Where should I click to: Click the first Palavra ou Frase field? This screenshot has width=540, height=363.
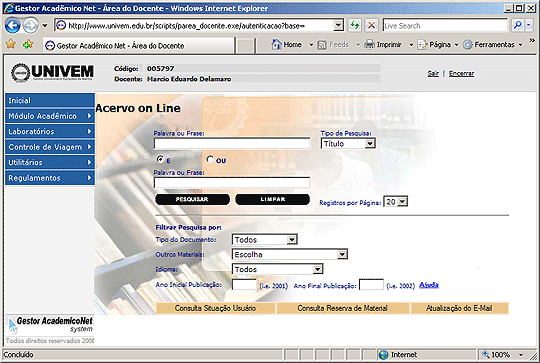[232, 144]
